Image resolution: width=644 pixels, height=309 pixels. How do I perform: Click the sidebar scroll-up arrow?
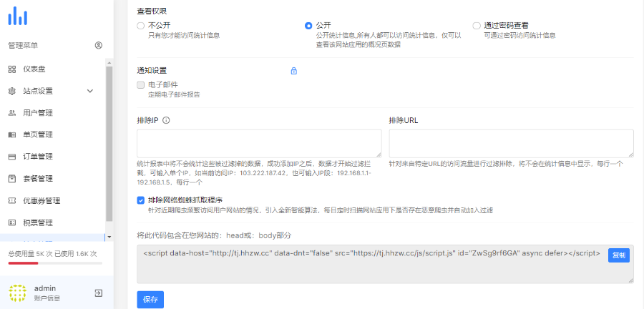coord(109,63)
